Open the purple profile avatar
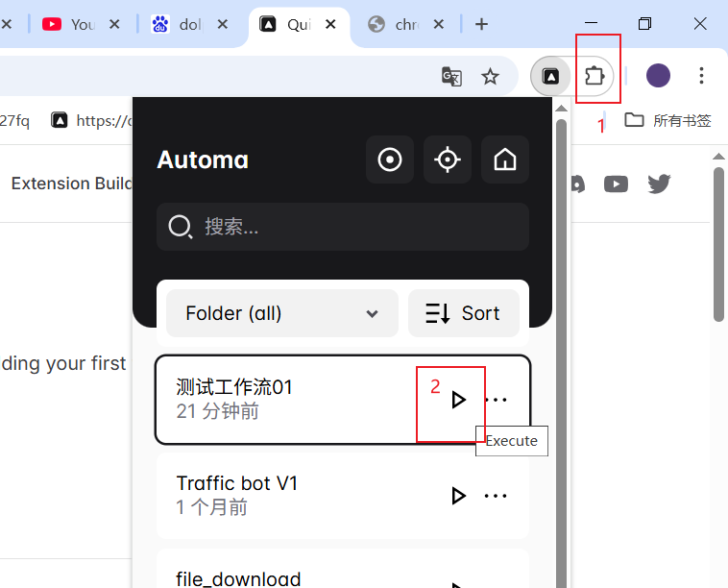This screenshot has height=588, width=728. coord(658,75)
